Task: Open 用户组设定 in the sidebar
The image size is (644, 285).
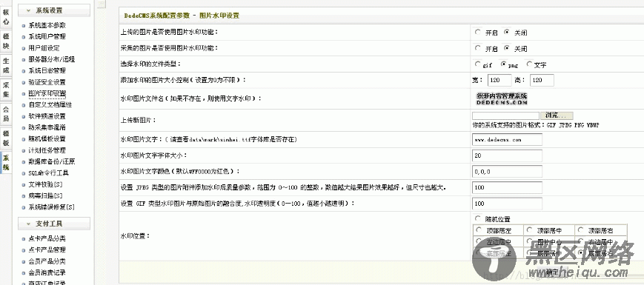Action: pos(44,48)
